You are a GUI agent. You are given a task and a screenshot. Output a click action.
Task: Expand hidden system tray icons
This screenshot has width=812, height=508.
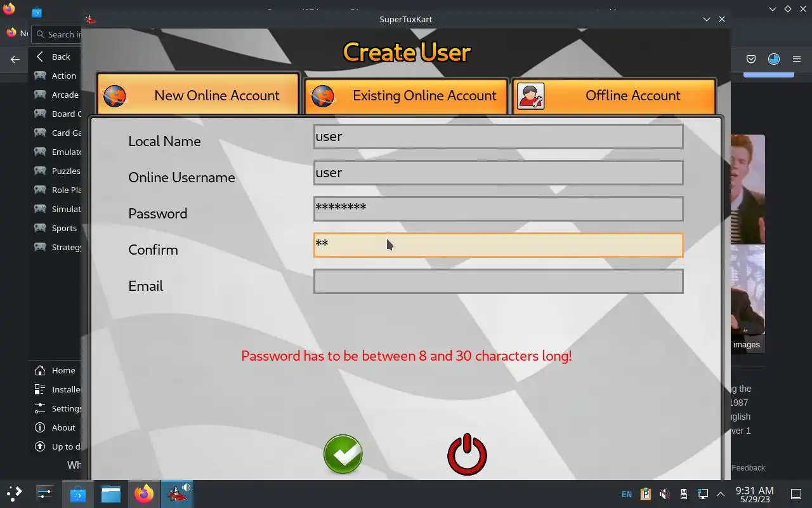pos(721,494)
